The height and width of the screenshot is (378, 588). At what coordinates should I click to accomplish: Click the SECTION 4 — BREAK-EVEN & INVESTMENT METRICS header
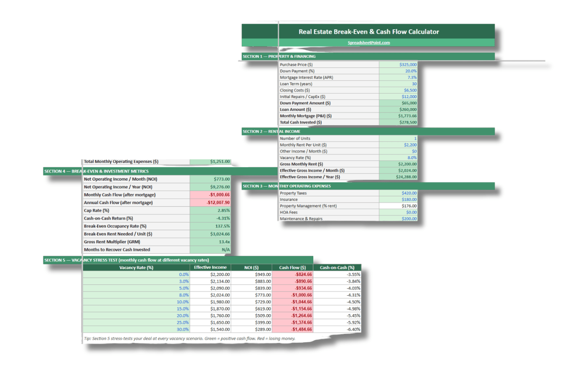96,171
